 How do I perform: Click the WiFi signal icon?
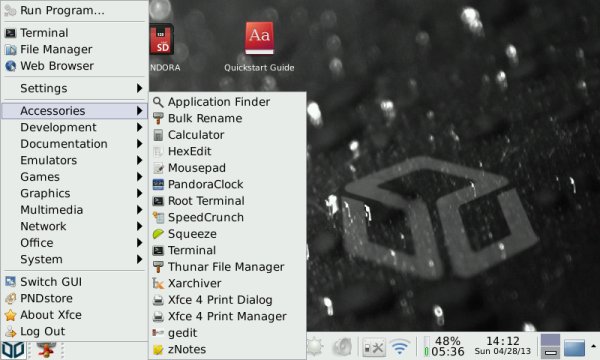coord(400,347)
